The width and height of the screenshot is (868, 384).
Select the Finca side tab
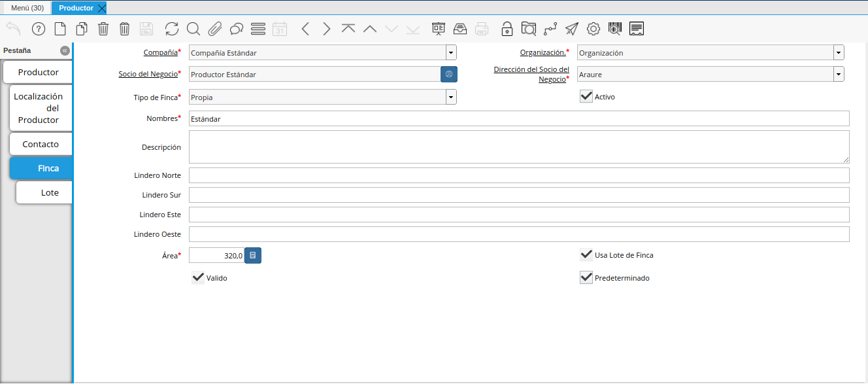tap(41, 168)
